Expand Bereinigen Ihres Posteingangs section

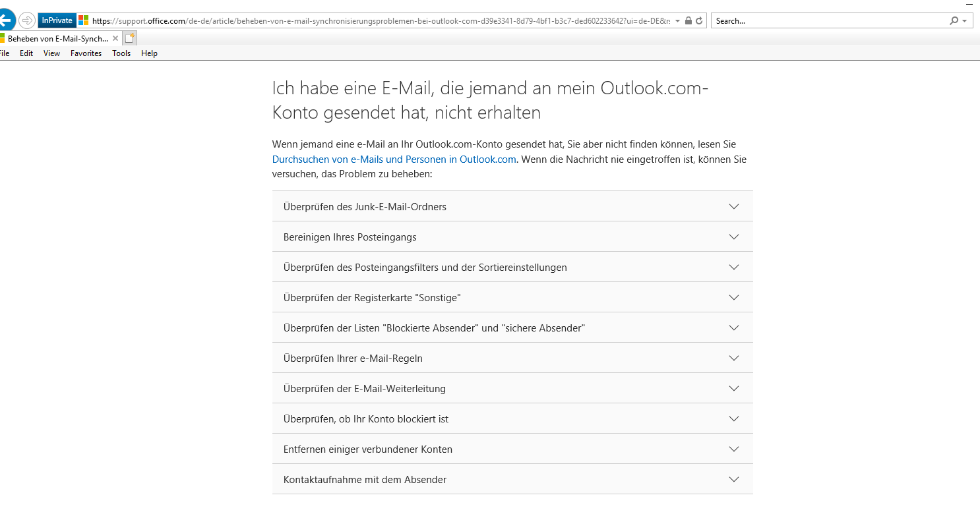tap(512, 237)
